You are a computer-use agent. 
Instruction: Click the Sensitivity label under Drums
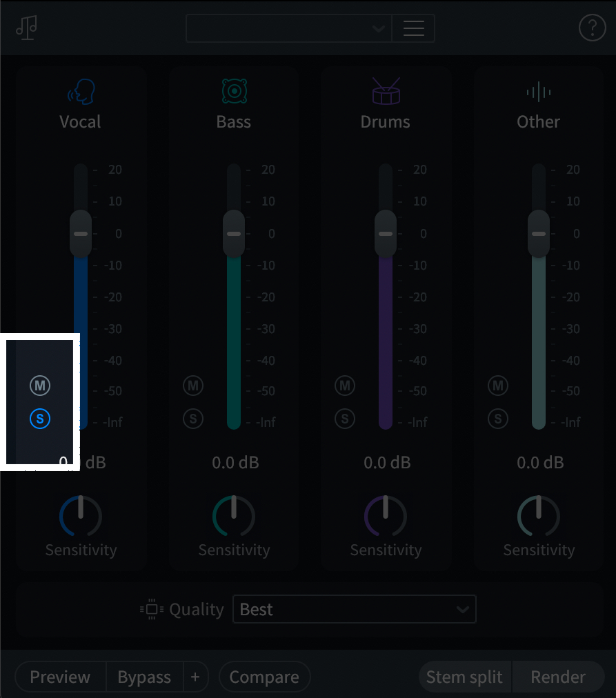point(386,550)
